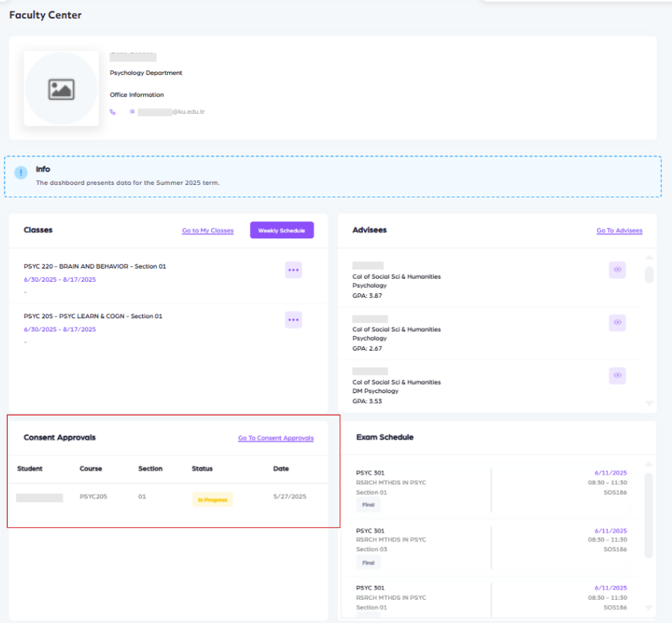
Task: Open three-dot menu for PSYC 205 class
Action: tap(293, 320)
